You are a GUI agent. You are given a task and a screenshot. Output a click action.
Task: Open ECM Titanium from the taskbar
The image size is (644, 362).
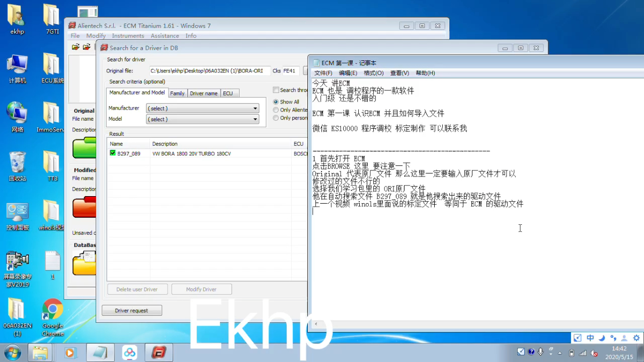pos(158,352)
